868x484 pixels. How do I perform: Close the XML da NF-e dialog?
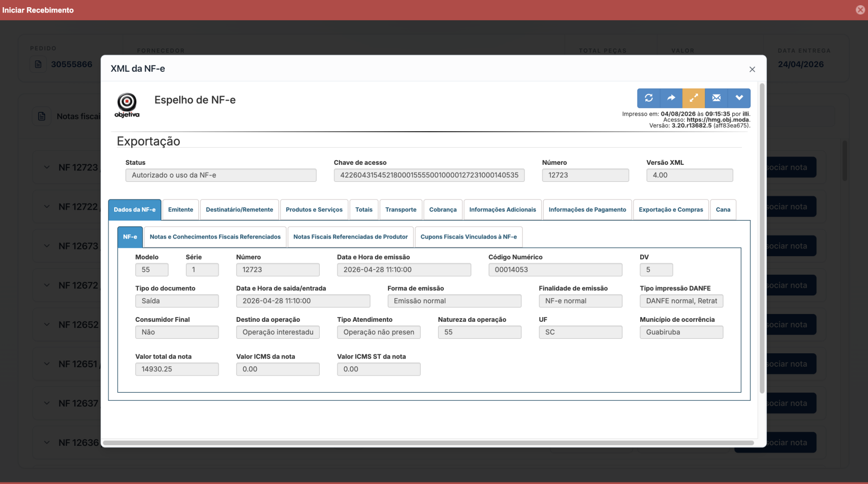click(752, 69)
